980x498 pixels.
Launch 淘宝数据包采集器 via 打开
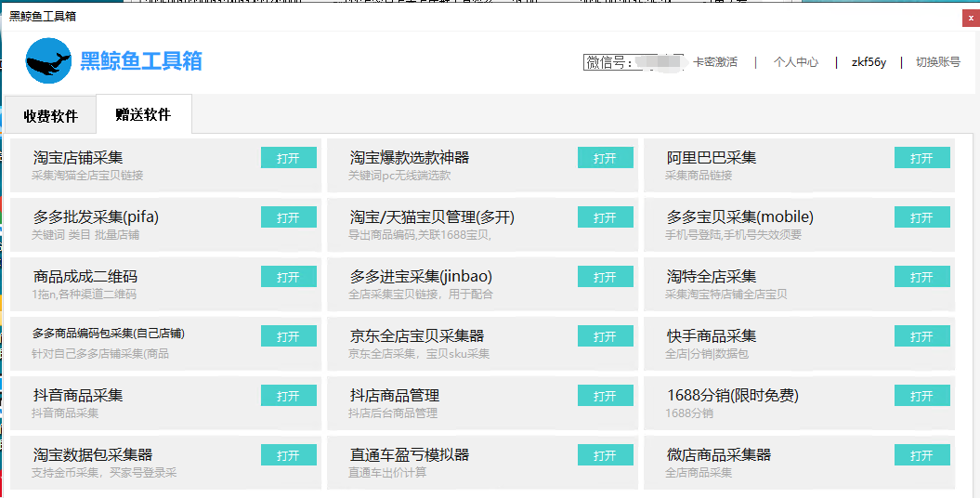pos(289,455)
